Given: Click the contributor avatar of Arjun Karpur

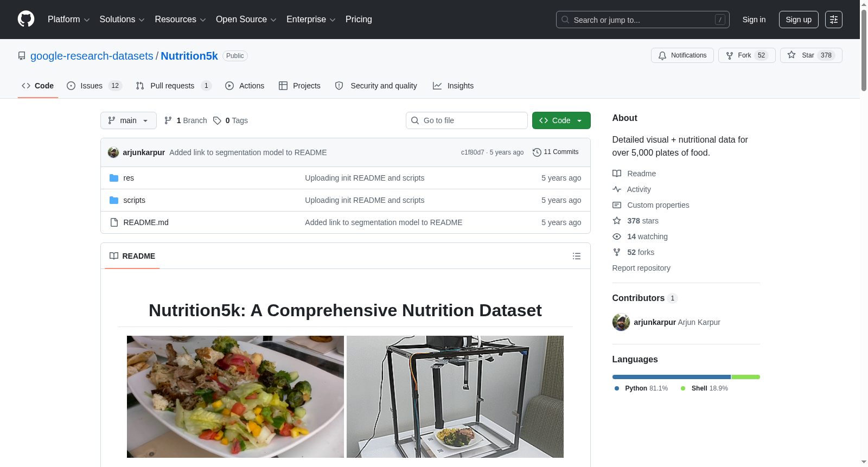Looking at the screenshot, I should pos(621,322).
